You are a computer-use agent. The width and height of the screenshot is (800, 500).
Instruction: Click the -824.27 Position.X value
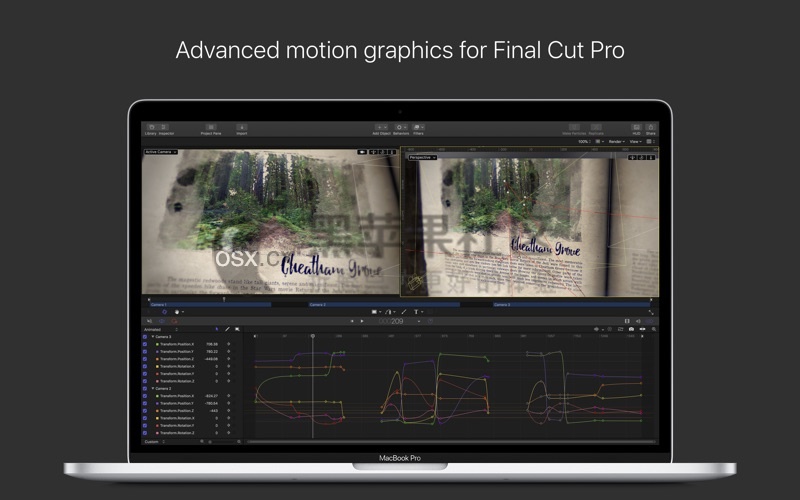coord(211,396)
